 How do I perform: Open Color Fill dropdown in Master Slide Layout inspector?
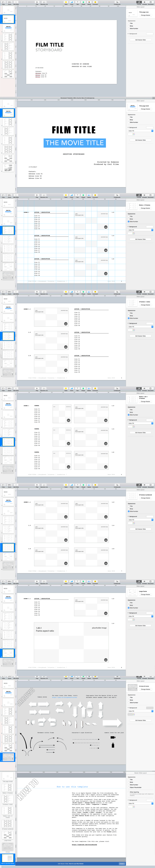[141, 804]
